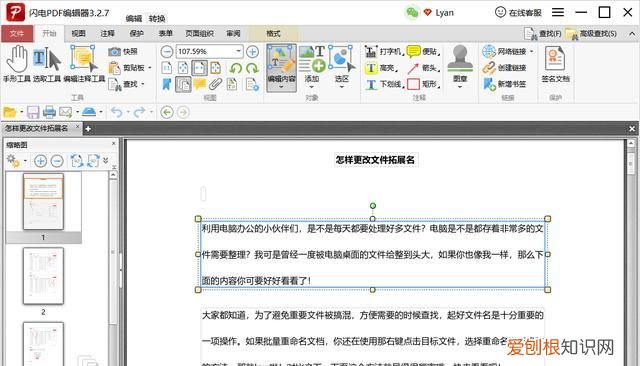The width and height of the screenshot is (640, 366).
Task: Select the Highlight (高亮) tool
Action: tap(382, 68)
